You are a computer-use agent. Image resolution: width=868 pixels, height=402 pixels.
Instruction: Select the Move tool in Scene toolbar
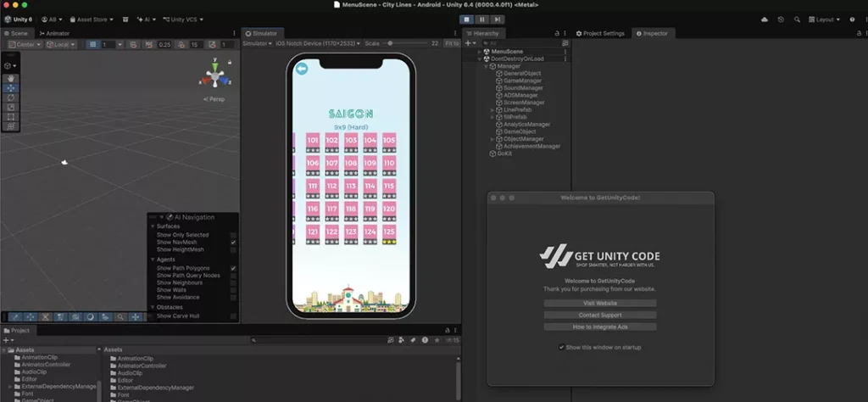pyautogui.click(x=10, y=88)
